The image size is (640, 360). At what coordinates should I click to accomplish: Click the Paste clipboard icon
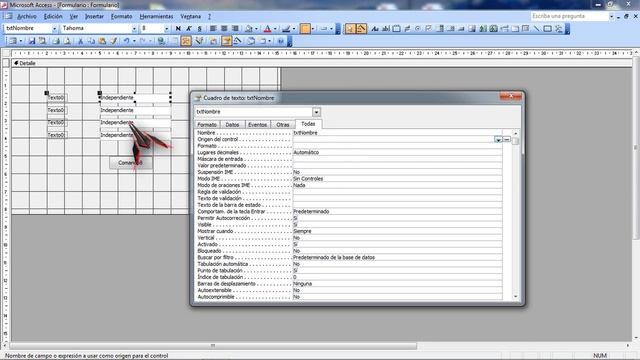(x=102, y=41)
